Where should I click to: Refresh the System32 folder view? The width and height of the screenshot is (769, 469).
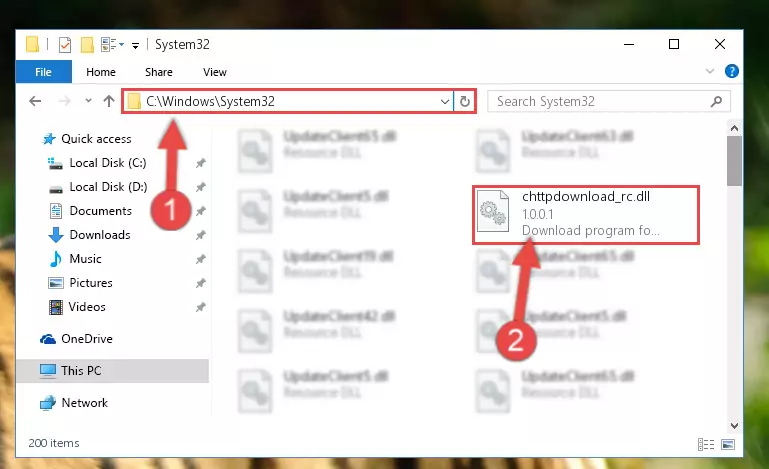[x=464, y=102]
